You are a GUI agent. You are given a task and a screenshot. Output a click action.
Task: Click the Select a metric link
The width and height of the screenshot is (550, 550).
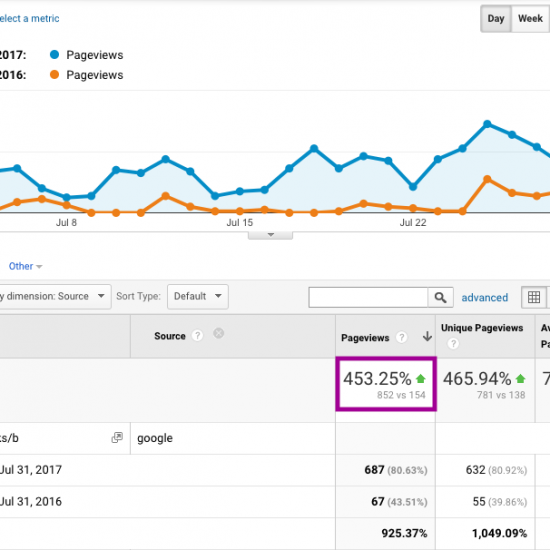(29, 19)
